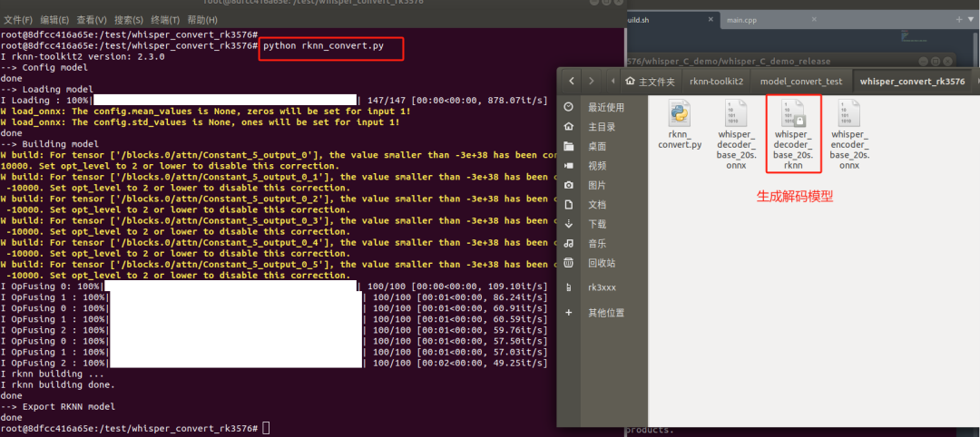
Task: Click the '--> Loading model' terminal line
Action: [x=47, y=90]
